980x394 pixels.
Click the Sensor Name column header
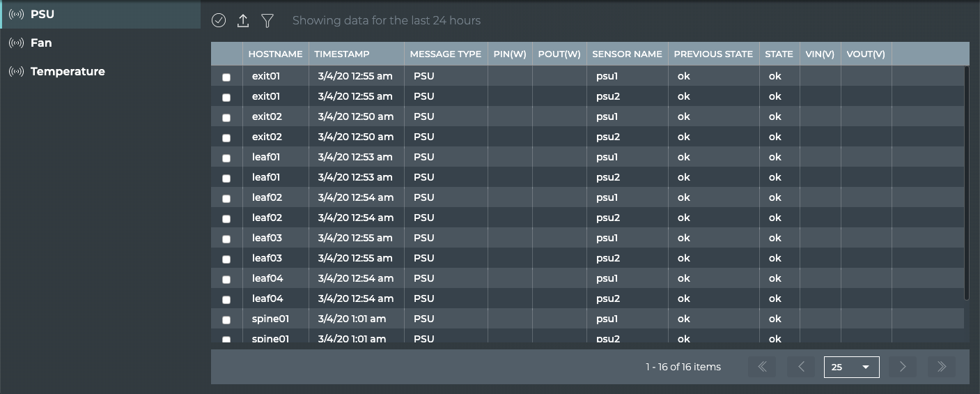[x=627, y=54]
